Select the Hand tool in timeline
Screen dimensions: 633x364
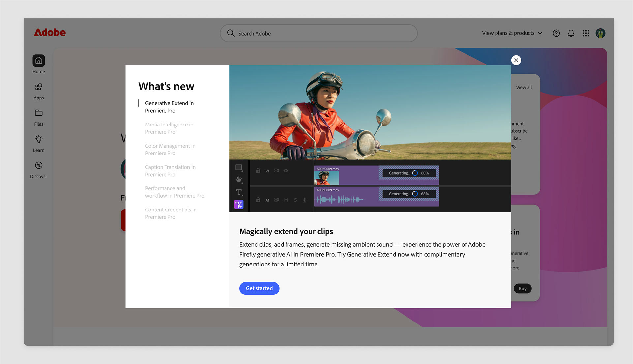coord(239,180)
